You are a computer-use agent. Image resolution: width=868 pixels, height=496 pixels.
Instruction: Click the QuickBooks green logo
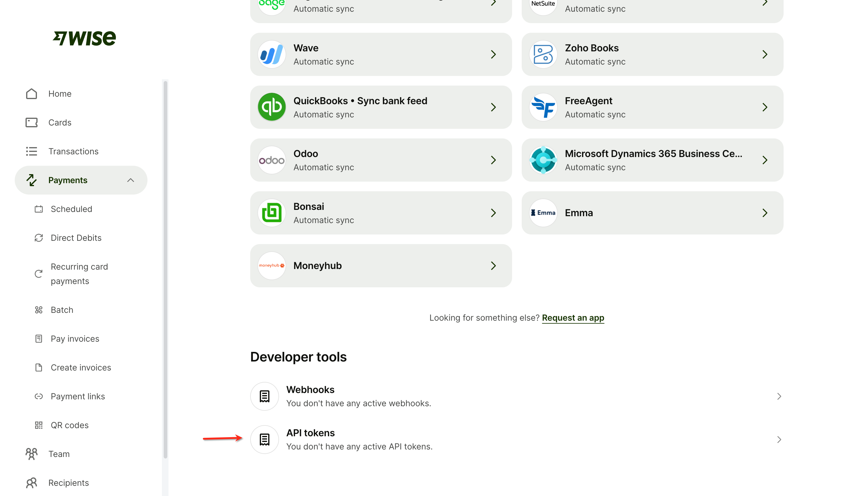point(272,107)
